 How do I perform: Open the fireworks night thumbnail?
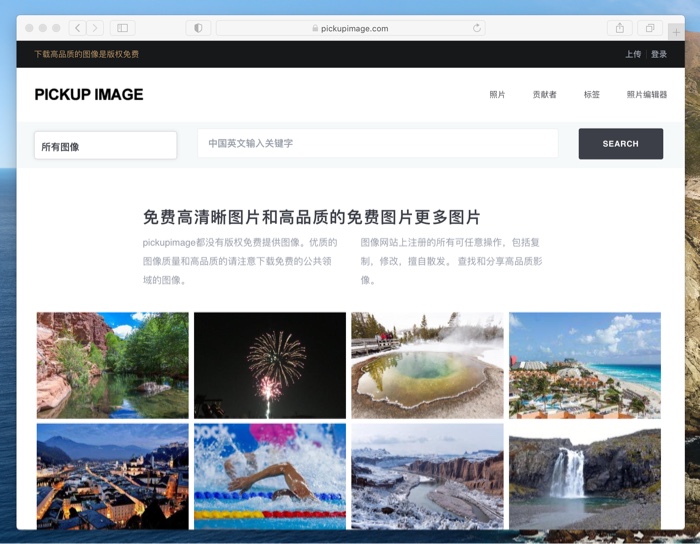pyautogui.click(x=270, y=365)
